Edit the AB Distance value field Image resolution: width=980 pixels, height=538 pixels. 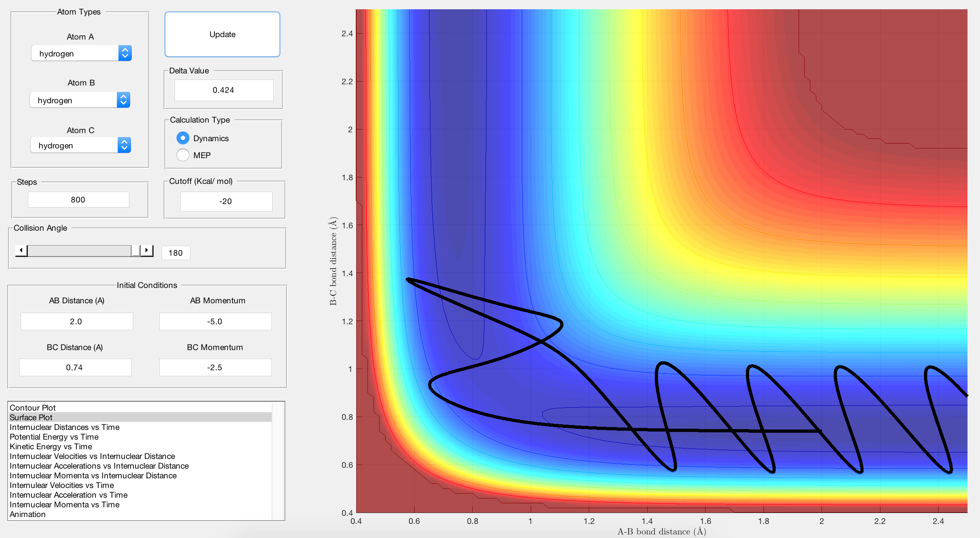(x=77, y=321)
